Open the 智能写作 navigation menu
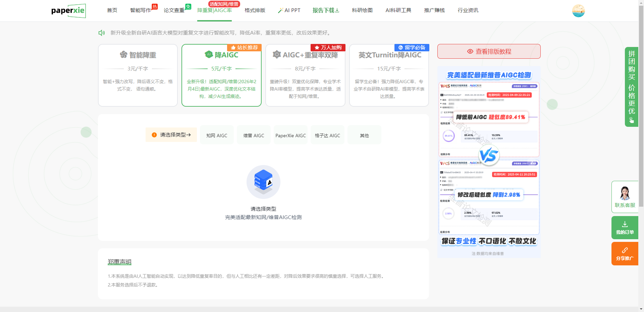 pos(141,10)
